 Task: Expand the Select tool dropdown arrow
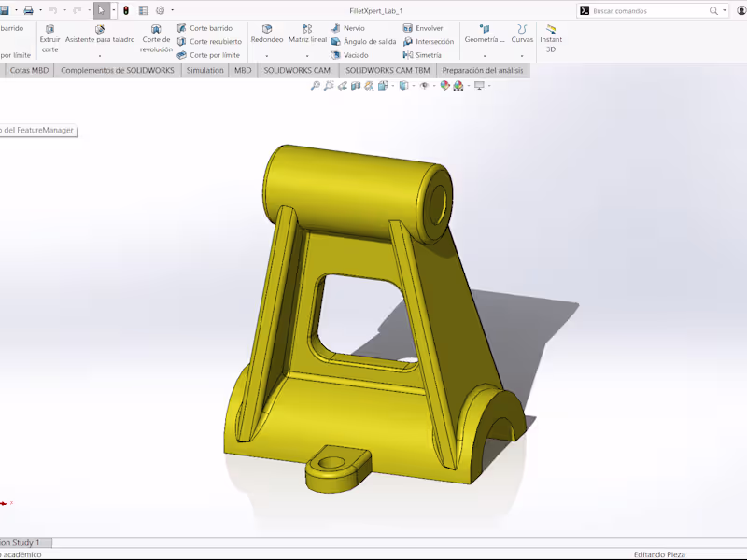113,10
